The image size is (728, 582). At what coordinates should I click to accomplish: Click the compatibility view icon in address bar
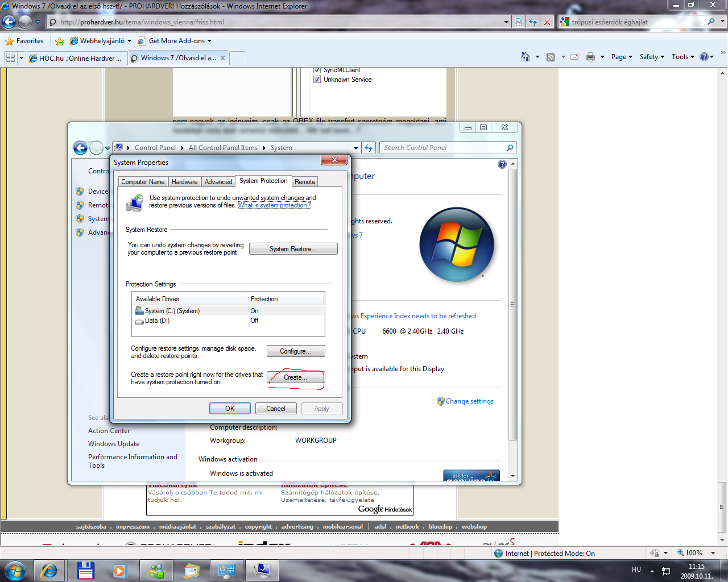point(519,22)
